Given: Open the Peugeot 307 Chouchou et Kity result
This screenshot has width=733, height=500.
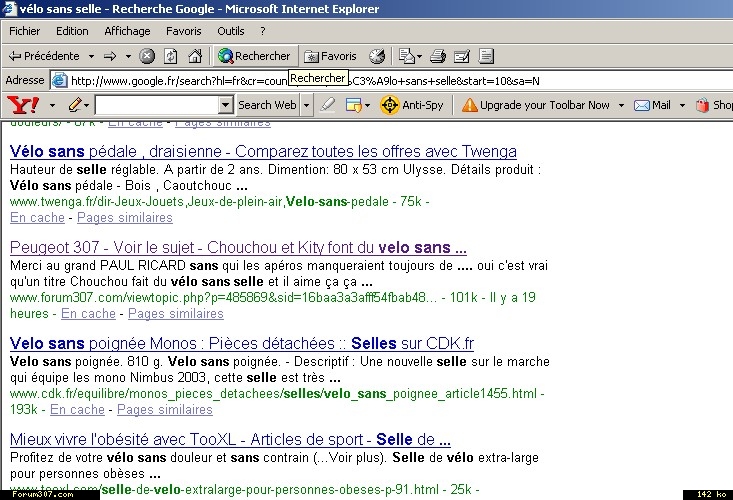Looking at the screenshot, I should (x=238, y=247).
